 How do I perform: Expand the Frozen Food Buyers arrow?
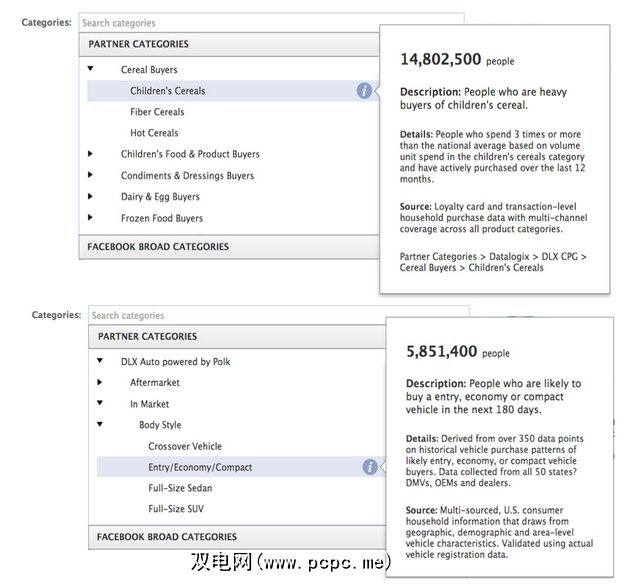[90, 217]
